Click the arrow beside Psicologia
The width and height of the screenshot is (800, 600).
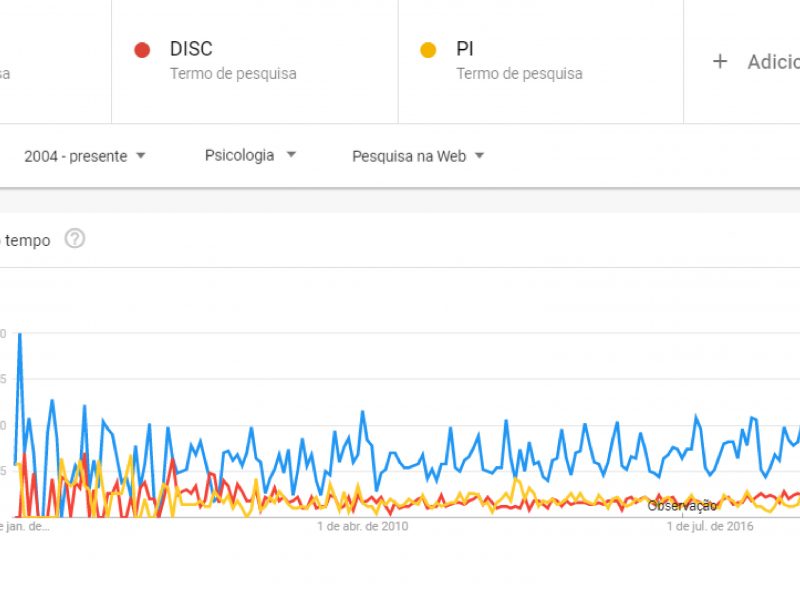point(291,154)
